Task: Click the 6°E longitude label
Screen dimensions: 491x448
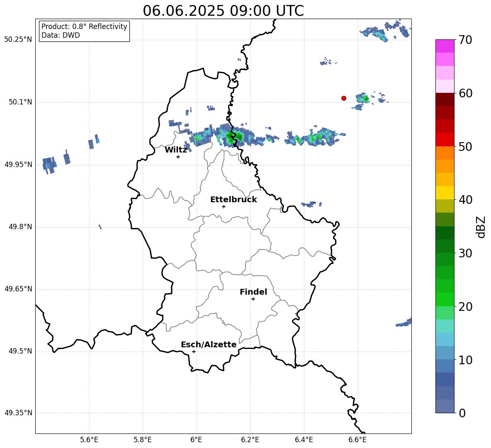Action: [196, 440]
